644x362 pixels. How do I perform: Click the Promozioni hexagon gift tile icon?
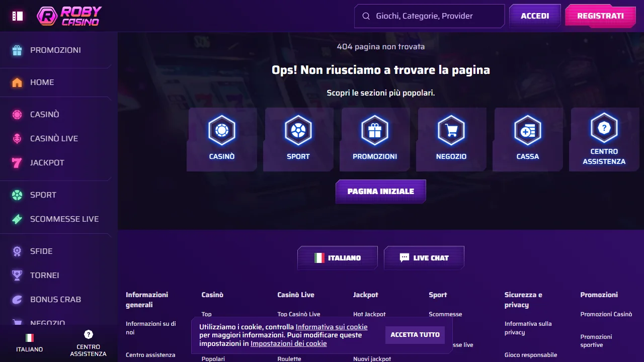[x=375, y=131]
